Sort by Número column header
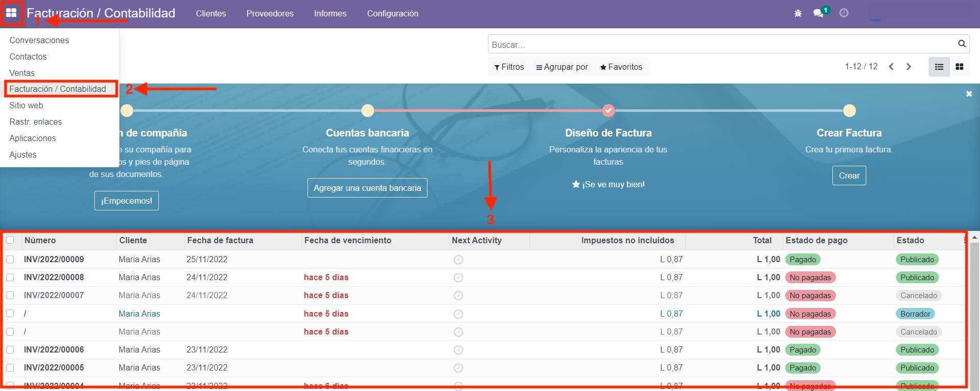980x391 pixels. (x=40, y=240)
